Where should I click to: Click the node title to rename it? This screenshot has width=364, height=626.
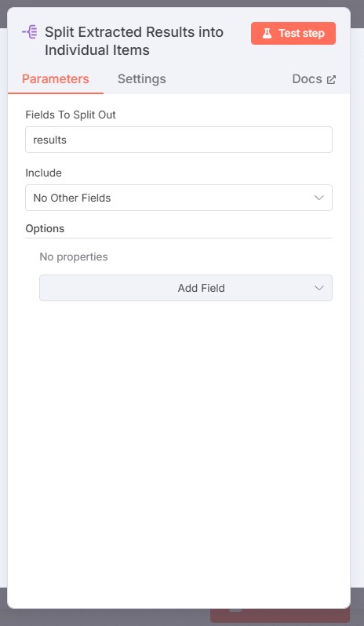pos(133,41)
